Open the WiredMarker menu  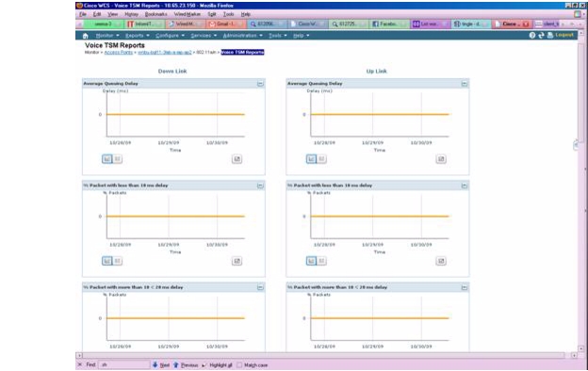coord(188,14)
